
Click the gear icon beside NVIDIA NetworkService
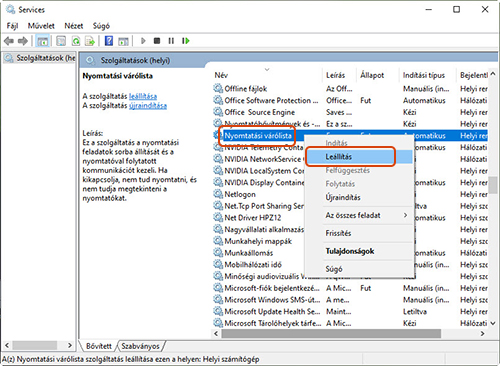(x=218, y=159)
